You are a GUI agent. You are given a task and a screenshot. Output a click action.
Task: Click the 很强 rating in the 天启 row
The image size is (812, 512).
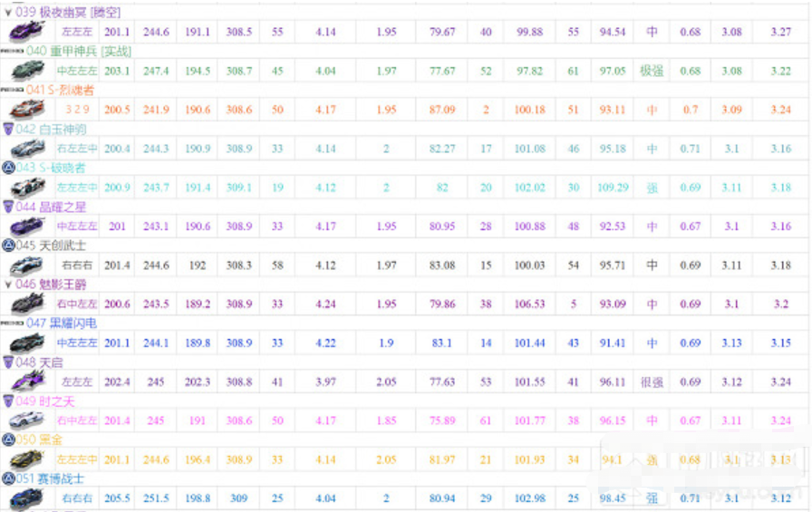651,382
